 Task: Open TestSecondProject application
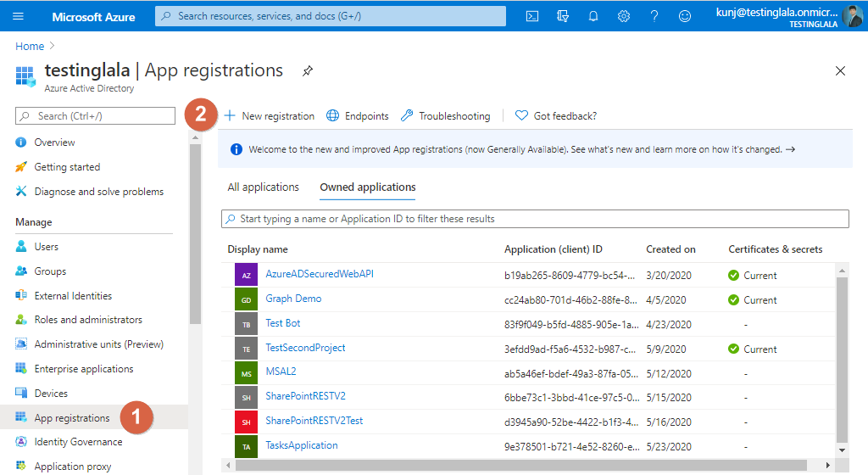click(x=305, y=348)
